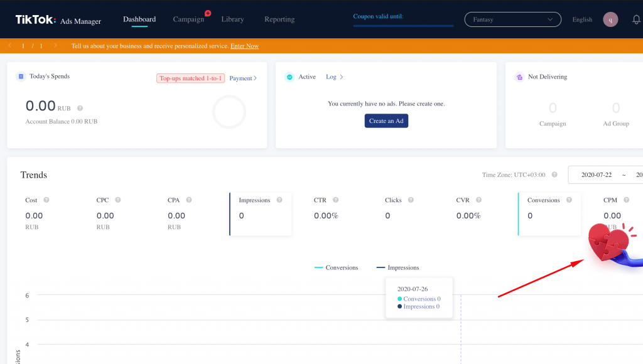Viewport: 643px width, 364px height.
Task: Click the TikTok Ads Manager logo
Action: coord(58,20)
